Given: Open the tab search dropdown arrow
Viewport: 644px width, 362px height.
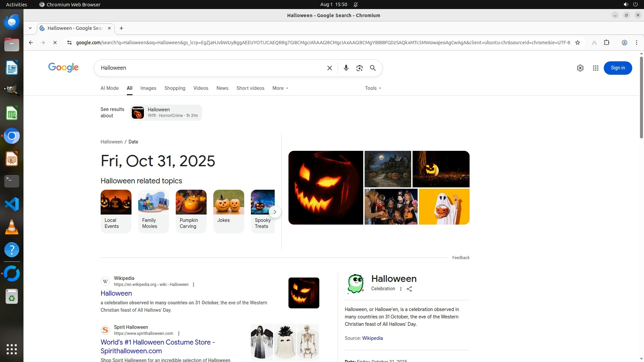Looking at the screenshot, I should [30, 28].
